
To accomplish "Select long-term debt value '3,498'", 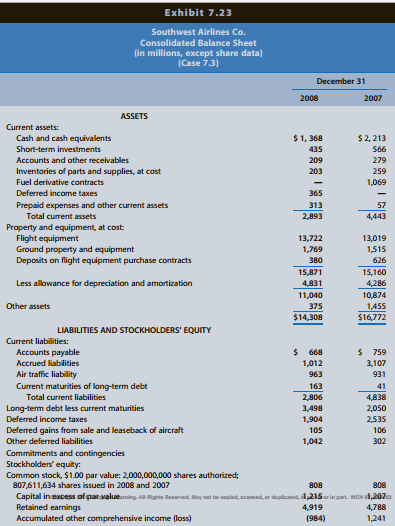I will point(312,409).
